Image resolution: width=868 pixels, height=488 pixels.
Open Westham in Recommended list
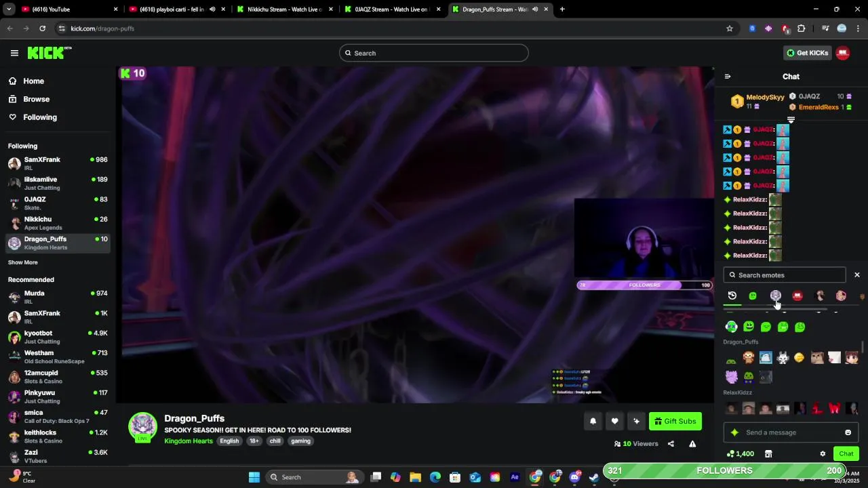[58, 357]
